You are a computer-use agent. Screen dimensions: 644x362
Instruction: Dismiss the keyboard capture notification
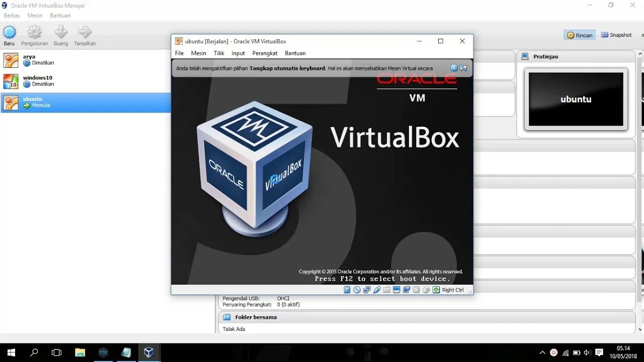(x=454, y=68)
